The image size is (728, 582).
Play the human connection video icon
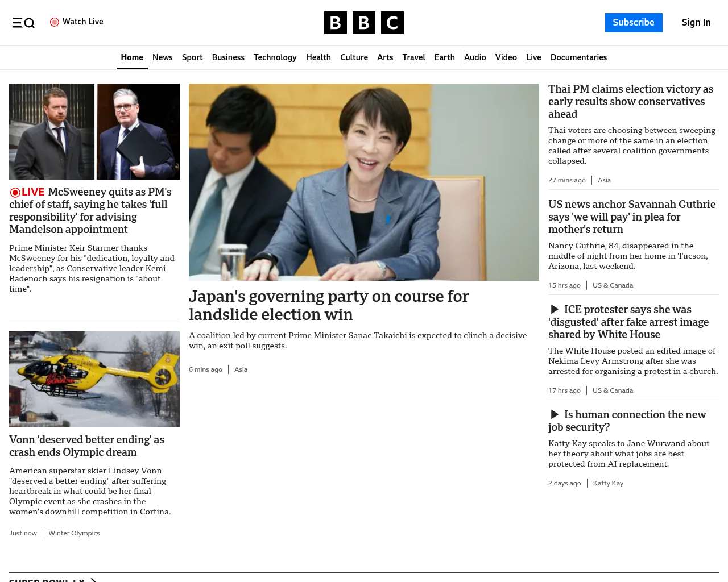pyautogui.click(x=555, y=414)
